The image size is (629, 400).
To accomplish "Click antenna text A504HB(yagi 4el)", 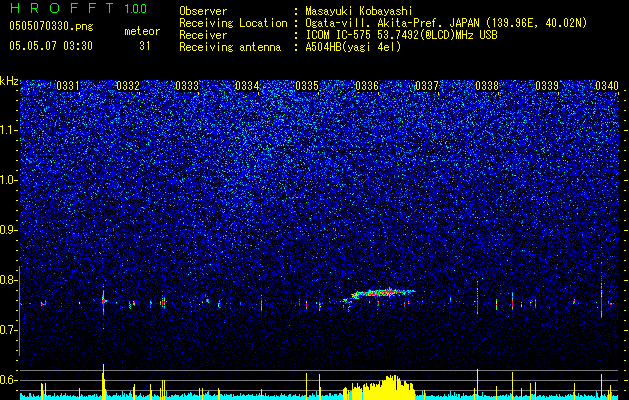I will (353, 47).
